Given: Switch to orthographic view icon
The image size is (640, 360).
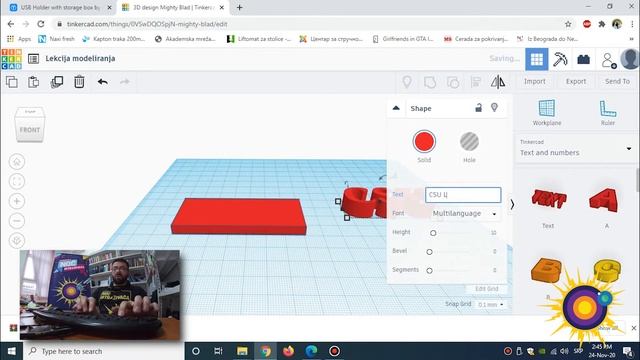Looking at the screenshot, I should pos(17,240).
